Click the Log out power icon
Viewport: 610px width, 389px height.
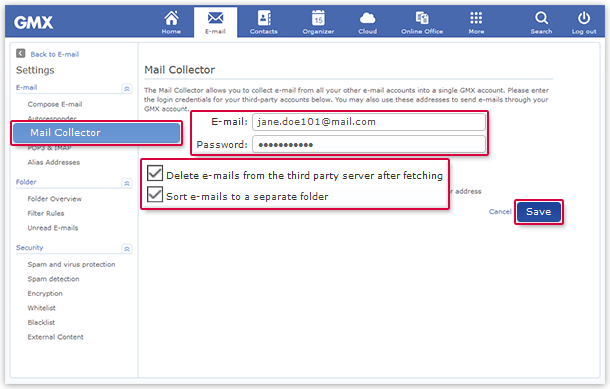[584, 18]
